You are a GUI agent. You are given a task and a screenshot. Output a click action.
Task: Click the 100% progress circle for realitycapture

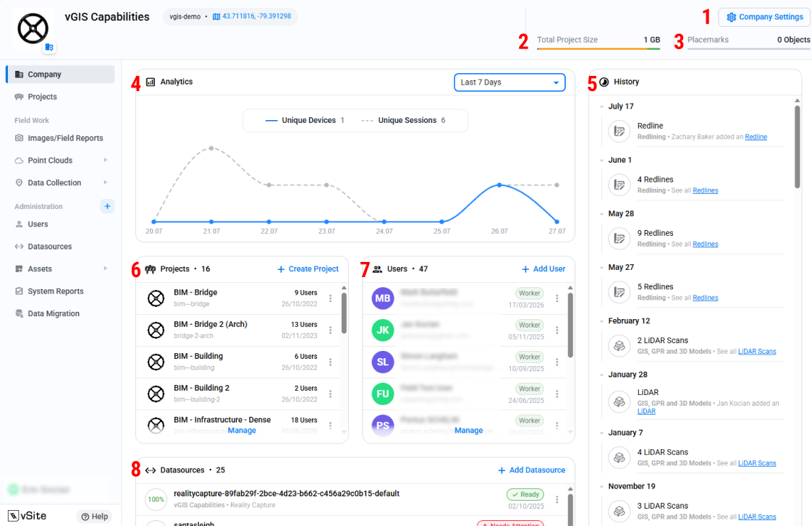(156, 500)
